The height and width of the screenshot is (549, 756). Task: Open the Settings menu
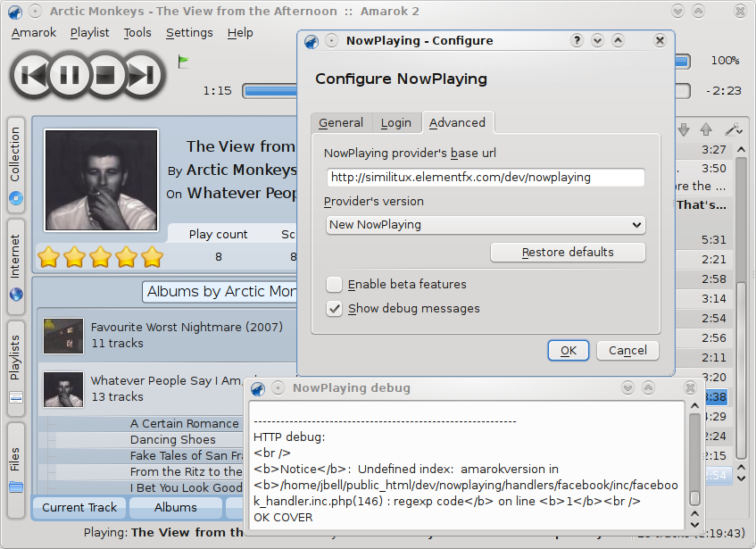(x=189, y=33)
